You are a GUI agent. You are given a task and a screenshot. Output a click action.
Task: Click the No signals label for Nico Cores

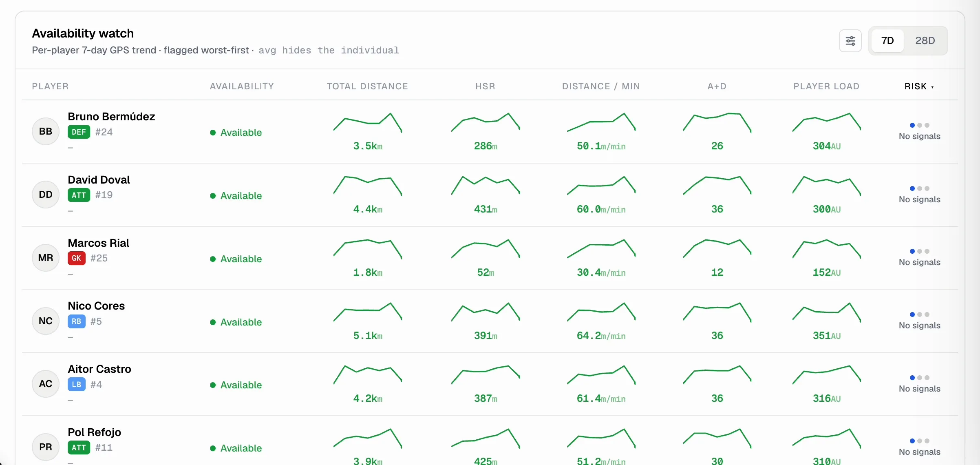(x=919, y=325)
